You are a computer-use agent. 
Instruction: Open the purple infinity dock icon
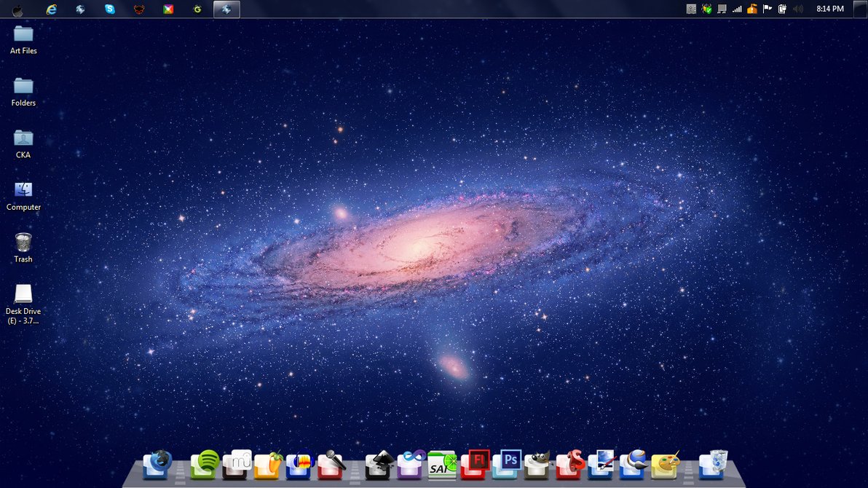pyautogui.click(x=411, y=464)
